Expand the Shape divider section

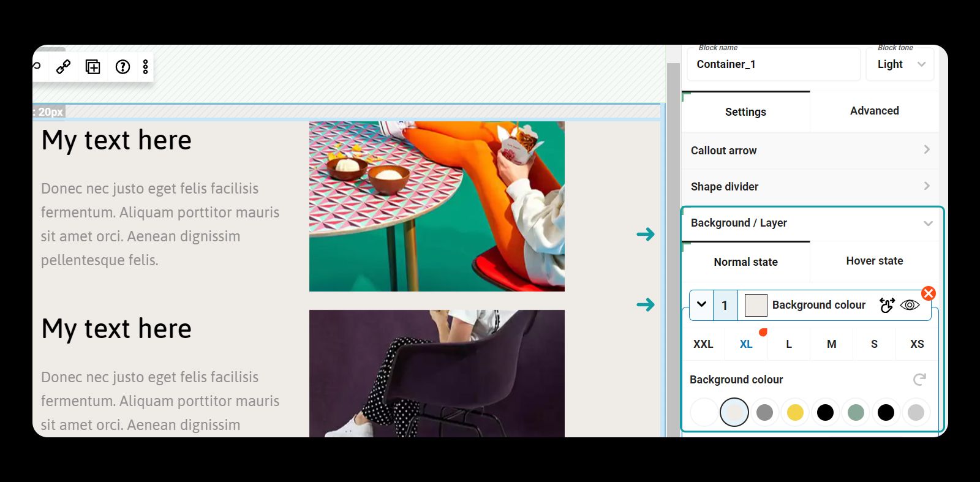pos(810,187)
